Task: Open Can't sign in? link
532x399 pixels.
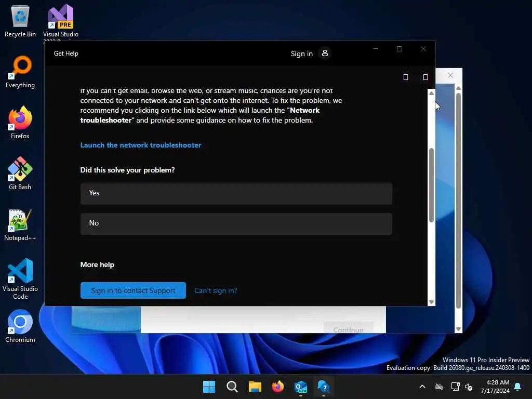Action: [x=216, y=291]
